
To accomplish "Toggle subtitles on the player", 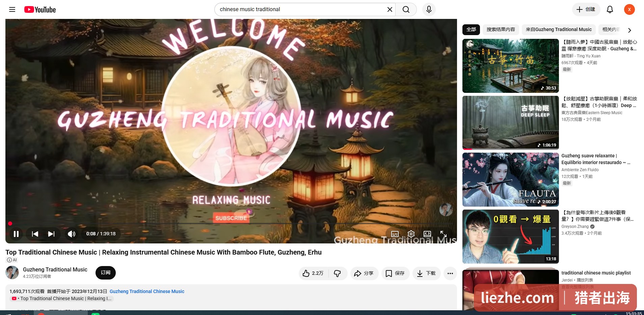I will tap(395, 234).
